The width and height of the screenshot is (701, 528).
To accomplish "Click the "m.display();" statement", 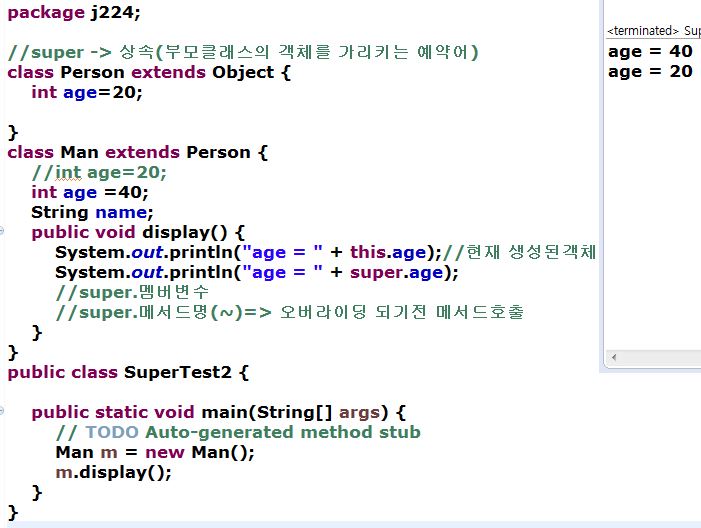I will [x=114, y=473].
